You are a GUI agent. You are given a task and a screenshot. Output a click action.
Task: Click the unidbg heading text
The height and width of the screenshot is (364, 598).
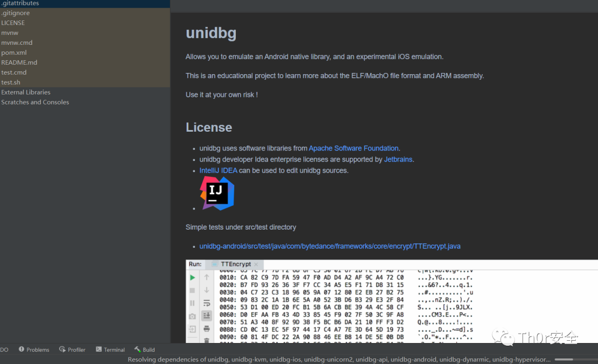click(x=212, y=33)
